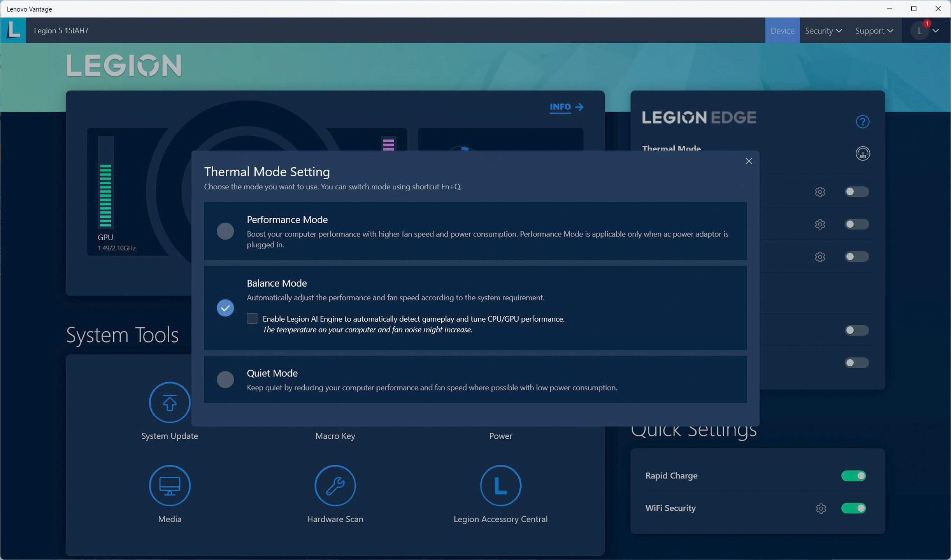Click Quiet Mode title text
Image resolution: width=951 pixels, height=560 pixels.
point(272,373)
